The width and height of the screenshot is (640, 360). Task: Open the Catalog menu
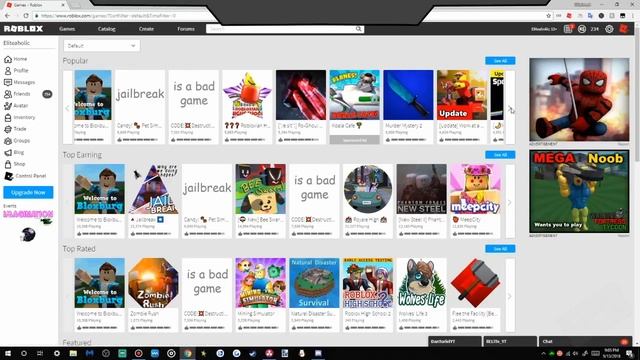pyautogui.click(x=107, y=29)
